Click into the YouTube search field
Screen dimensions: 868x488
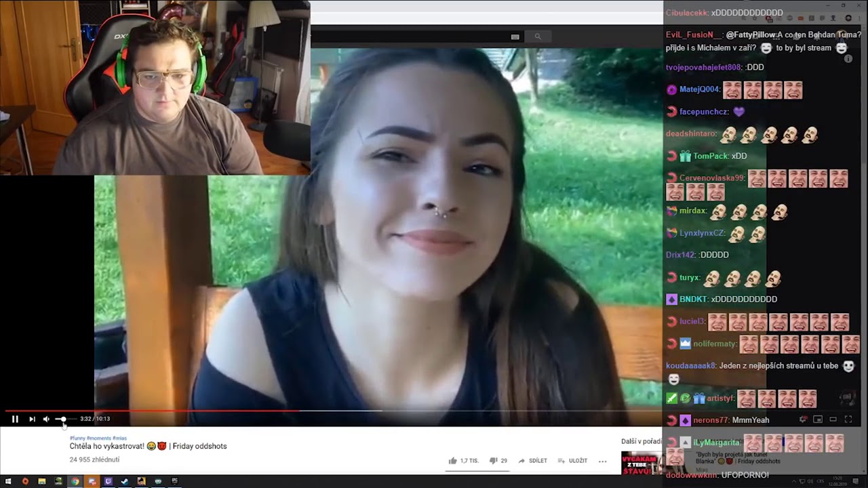[410, 37]
